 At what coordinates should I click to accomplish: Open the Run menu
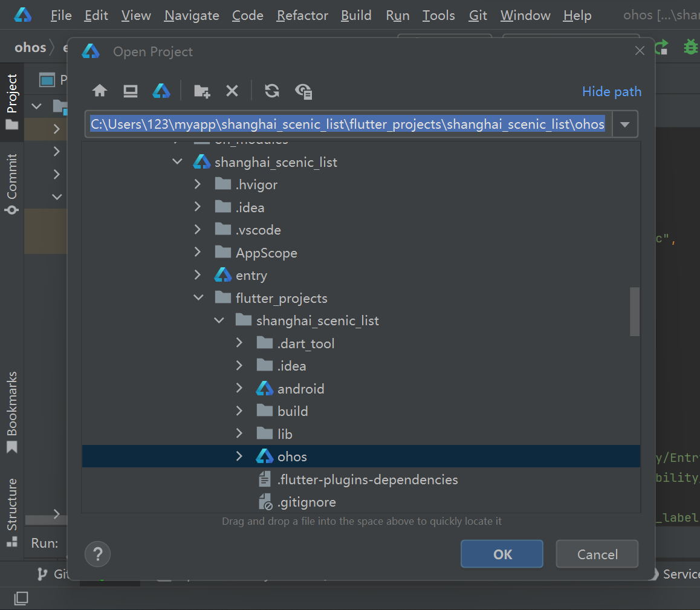click(x=397, y=16)
